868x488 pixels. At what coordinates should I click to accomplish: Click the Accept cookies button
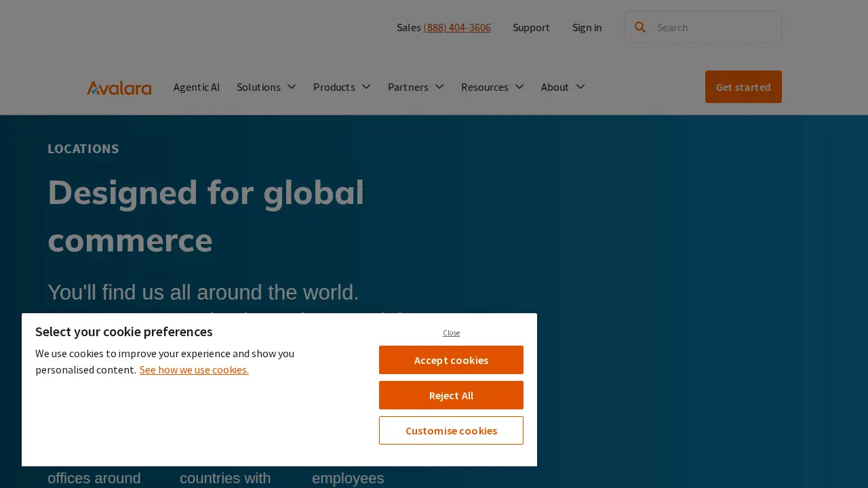[451, 360]
